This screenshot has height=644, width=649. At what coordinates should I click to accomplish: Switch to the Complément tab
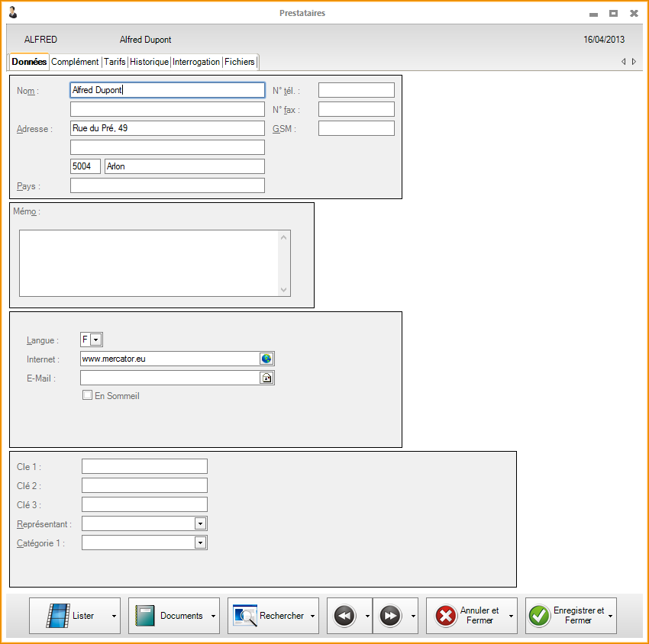(x=75, y=62)
